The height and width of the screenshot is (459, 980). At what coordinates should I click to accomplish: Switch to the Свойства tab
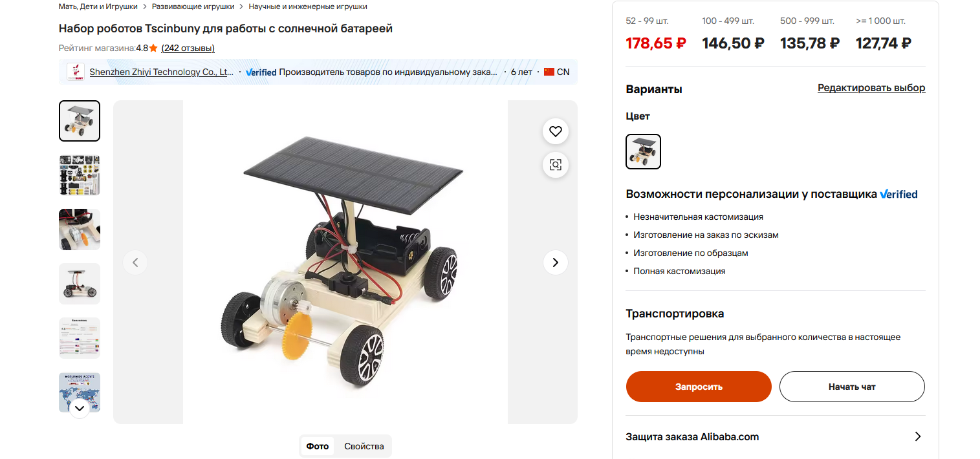click(364, 446)
